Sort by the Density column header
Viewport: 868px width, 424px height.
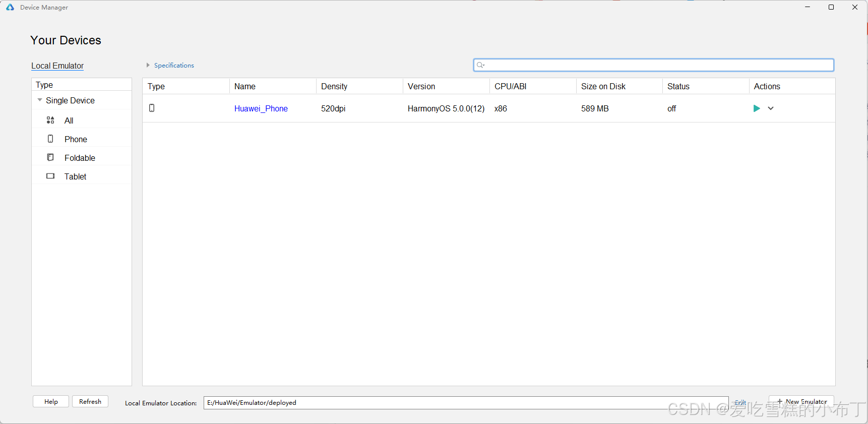[359, 86]
